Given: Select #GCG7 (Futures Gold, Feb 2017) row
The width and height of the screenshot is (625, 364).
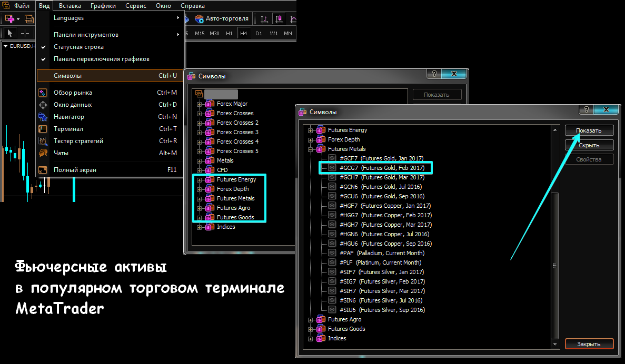Looking at the screenshot, I should pos(375,168).
